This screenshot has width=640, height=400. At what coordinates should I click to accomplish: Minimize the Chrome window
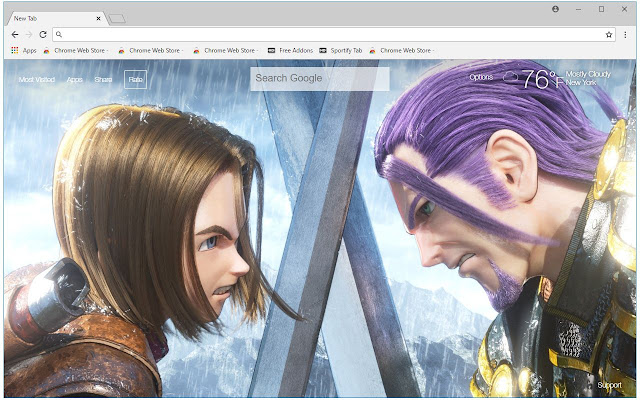pos(578,9)
